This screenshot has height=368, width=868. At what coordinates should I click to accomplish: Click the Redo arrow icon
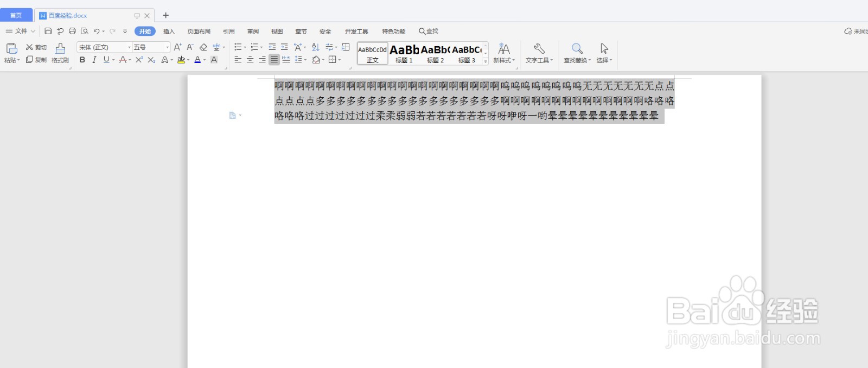pyautogui.click(x=112, y=31)
